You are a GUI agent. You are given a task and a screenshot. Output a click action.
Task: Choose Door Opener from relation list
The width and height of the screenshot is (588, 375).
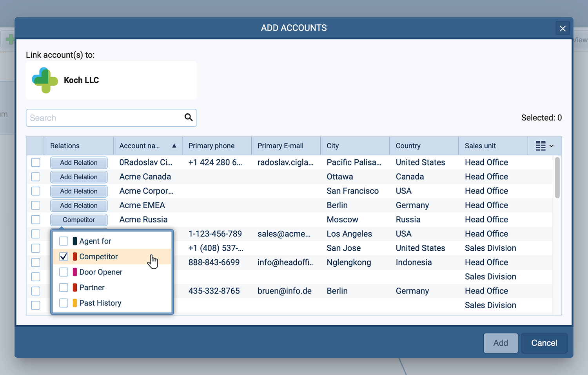(x=101, y=272)
